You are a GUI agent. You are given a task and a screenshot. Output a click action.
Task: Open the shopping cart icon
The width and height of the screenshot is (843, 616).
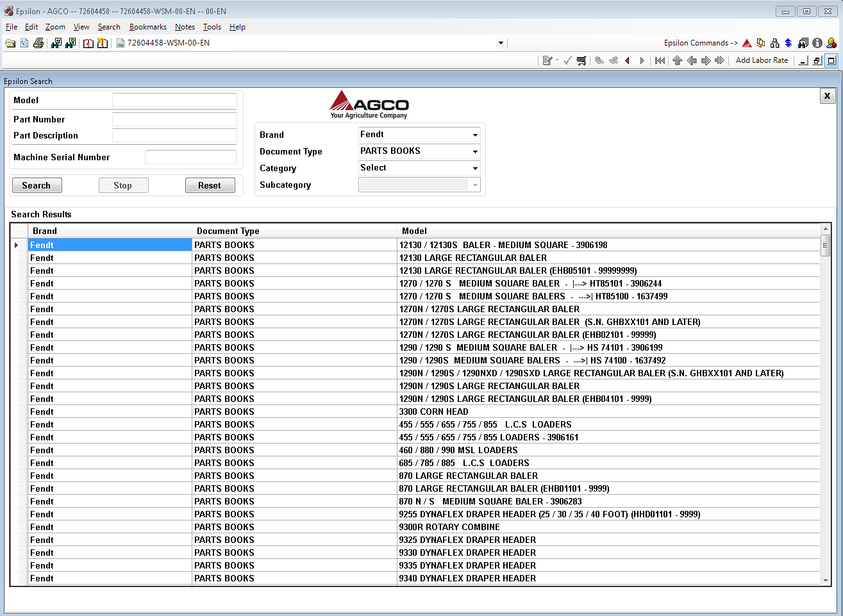[581, 60]
